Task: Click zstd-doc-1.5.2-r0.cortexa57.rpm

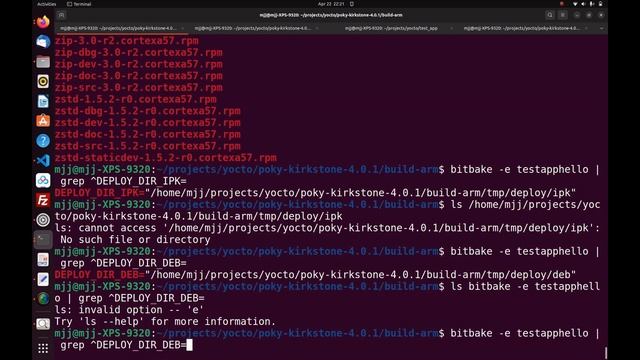Action: tap(148, 134)
